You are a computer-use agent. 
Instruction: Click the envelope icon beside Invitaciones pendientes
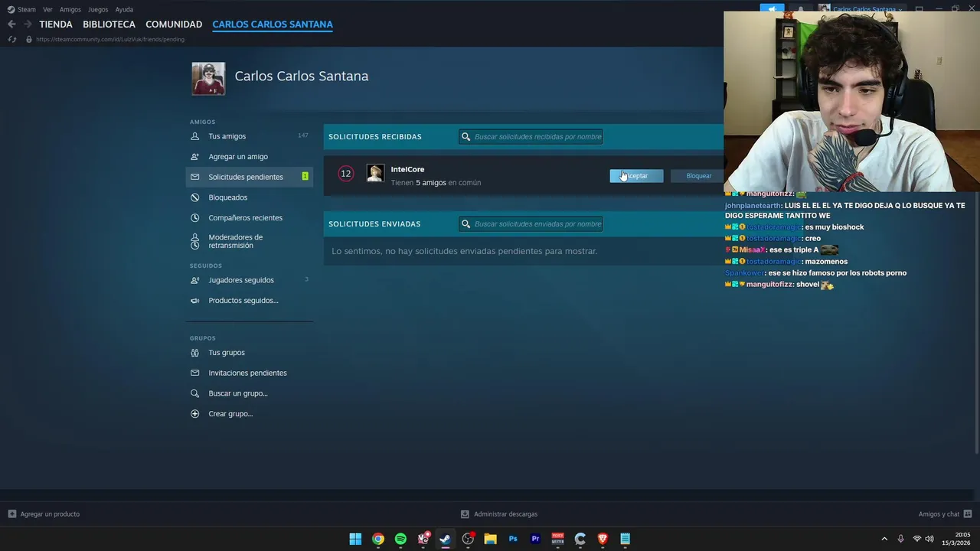pyautogui.click(x=194, y=373)
